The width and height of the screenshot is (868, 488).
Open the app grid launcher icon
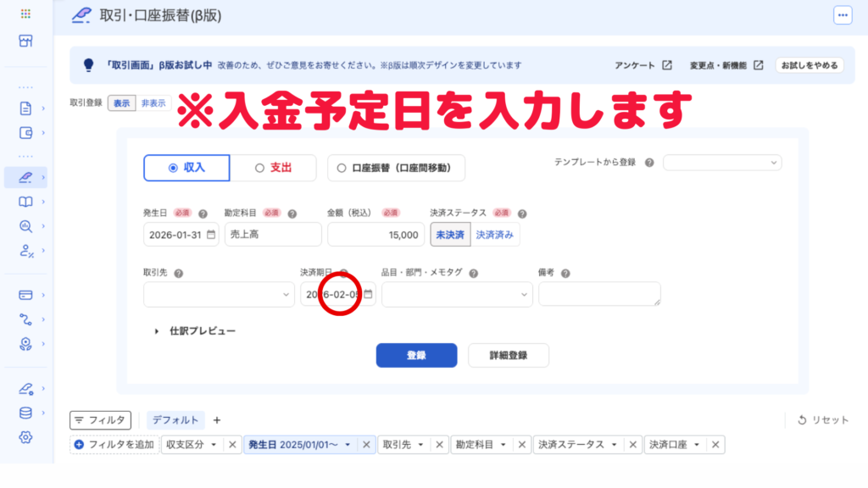[x=25, y=14]
